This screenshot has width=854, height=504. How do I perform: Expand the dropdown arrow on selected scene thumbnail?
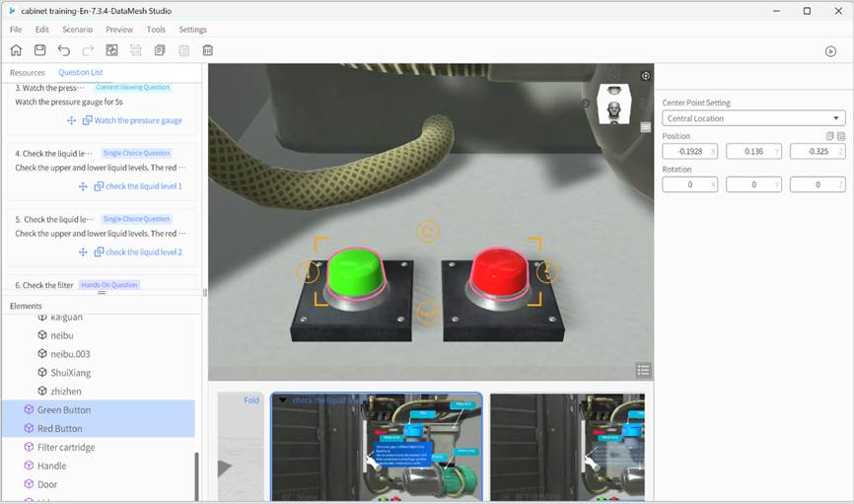pos(283,400)
